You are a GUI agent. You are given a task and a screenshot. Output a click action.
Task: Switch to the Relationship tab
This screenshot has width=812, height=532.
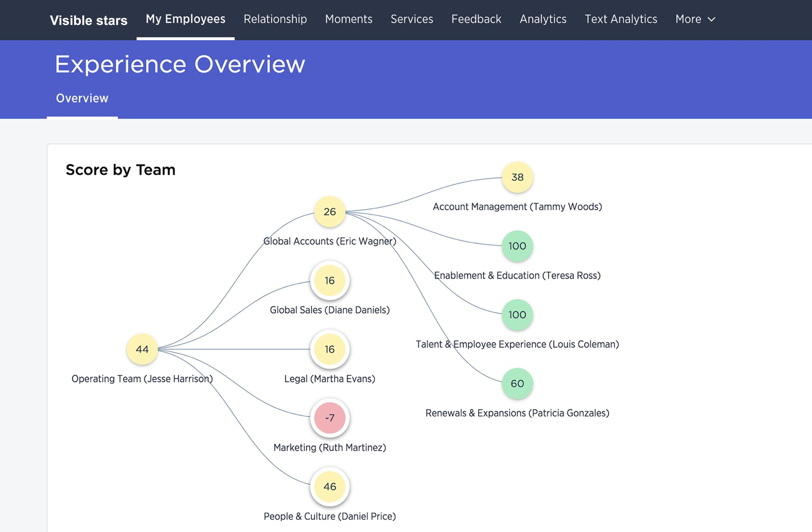click(275, 19)
